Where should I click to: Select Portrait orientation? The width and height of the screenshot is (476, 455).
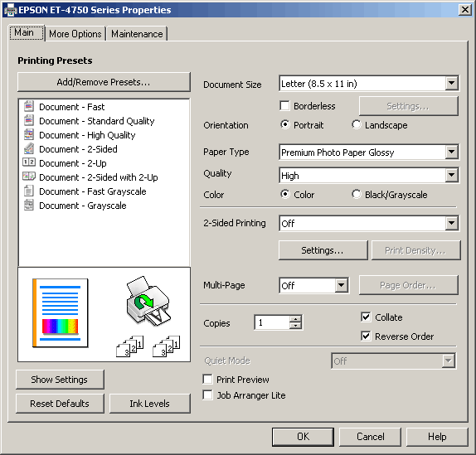(x=284, y=124)
